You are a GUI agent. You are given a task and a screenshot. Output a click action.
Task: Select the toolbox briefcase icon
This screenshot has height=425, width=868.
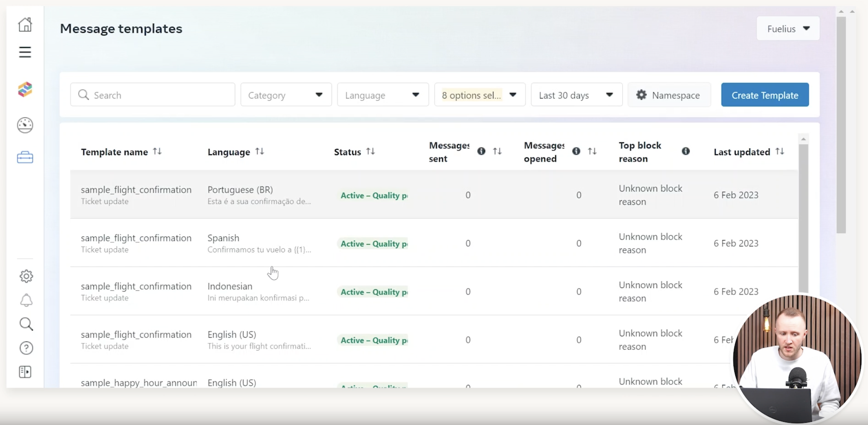pyautogui.click(x=25, y=157)
